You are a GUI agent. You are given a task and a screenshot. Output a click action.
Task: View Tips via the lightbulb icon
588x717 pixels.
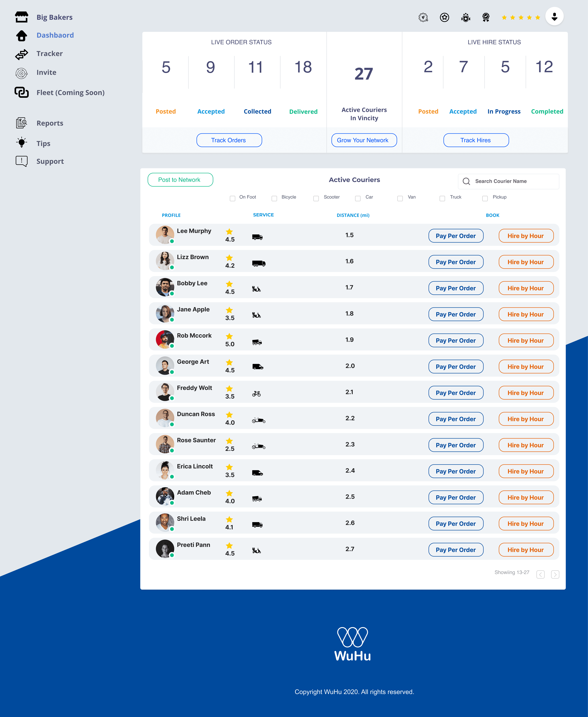(22, 143)
